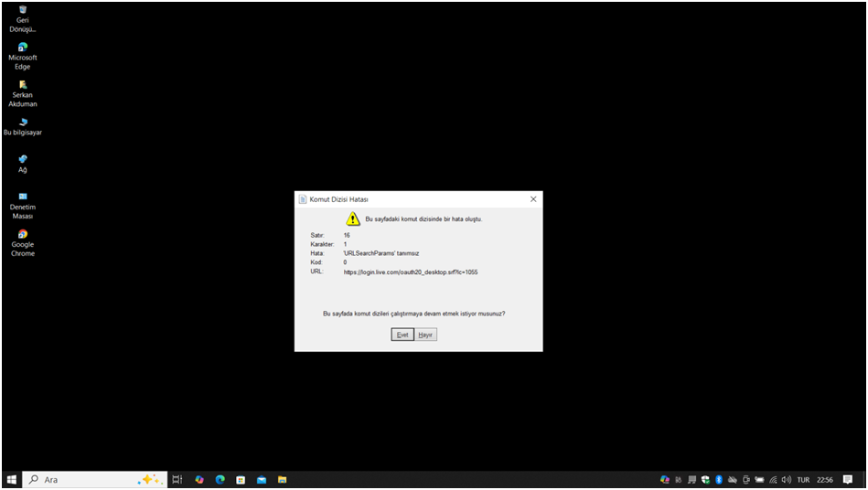Click the 'Bu sayfadaki komut dizisinde' message
This screenshot has height=490, width=868.
(x=423, y=219)
